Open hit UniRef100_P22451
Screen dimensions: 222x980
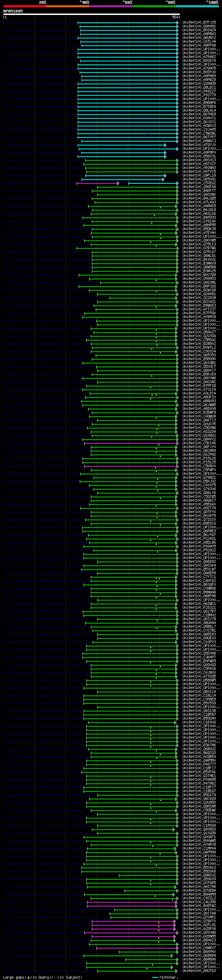[x=199, y=538]
